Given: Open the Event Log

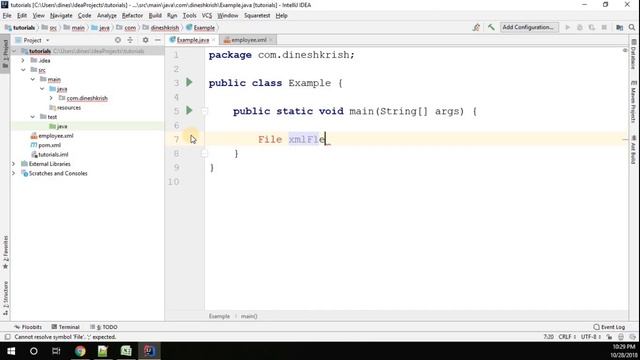Looking at the screenshot, I should coord(609,327).
